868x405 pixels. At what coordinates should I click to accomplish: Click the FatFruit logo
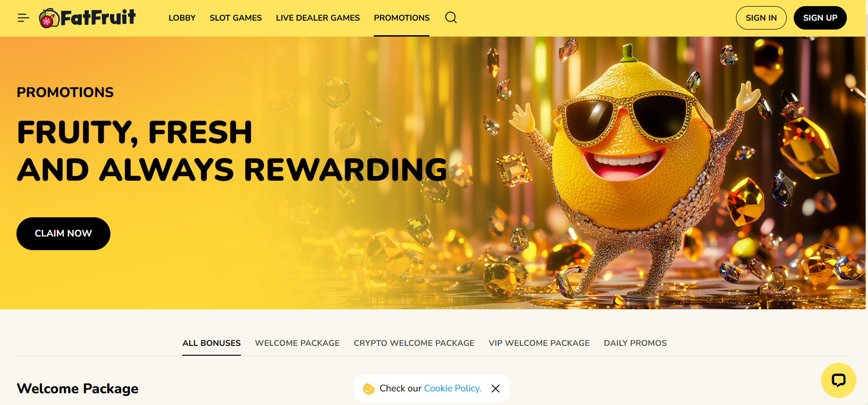click(x=87, y=18)
